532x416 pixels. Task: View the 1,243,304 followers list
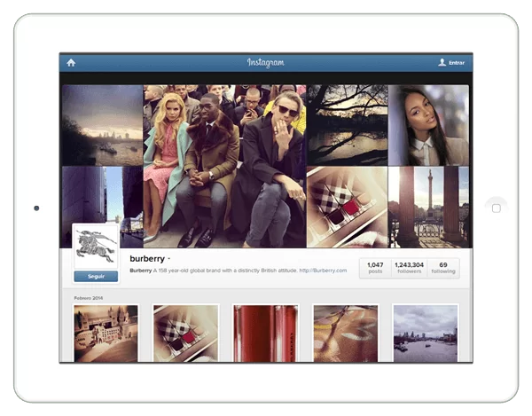(x=409, y=268)
